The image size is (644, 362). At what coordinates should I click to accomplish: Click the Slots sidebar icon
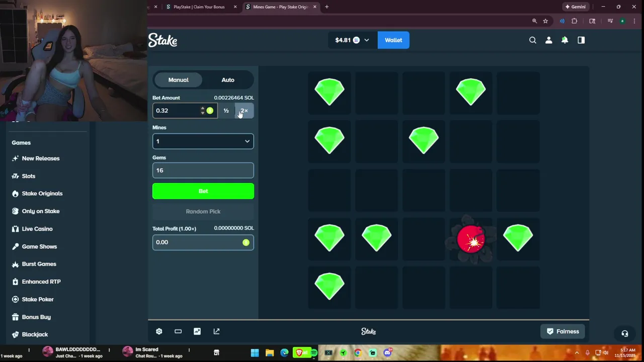click(15, 176)
